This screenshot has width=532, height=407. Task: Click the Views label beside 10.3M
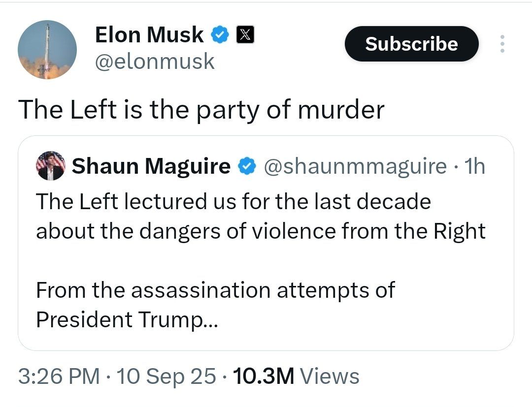pyautogui.click(x=330, y=376)
